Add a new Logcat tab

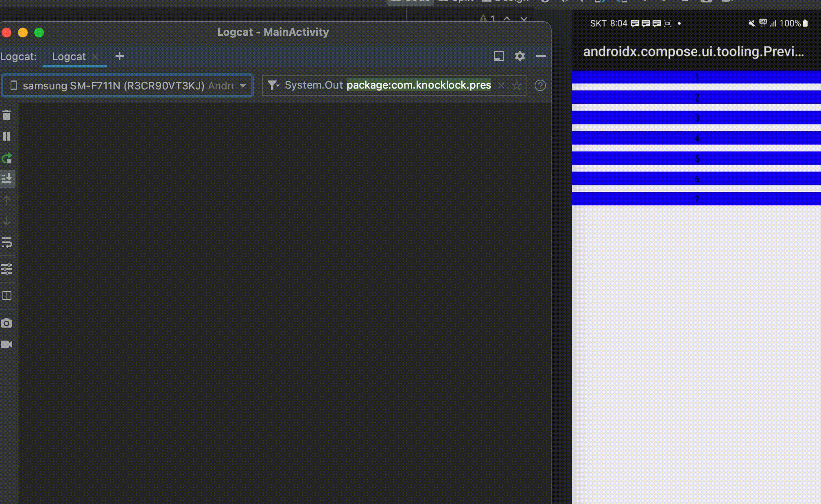click(119, 56)
